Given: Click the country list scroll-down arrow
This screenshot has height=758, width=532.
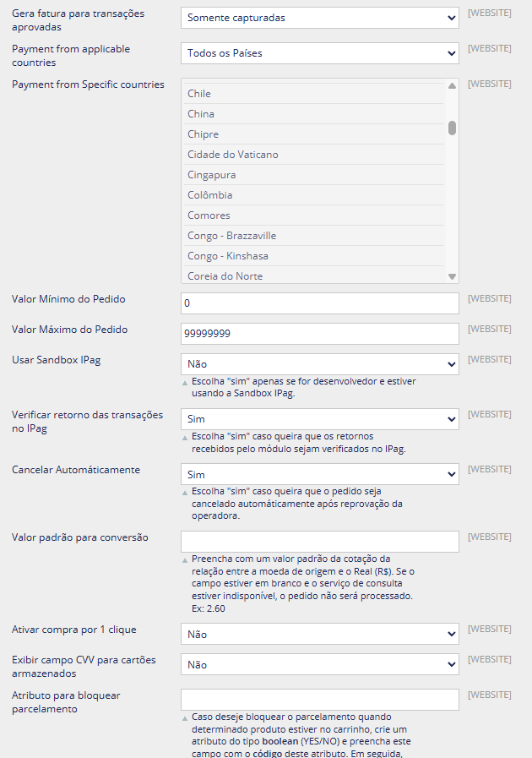Looking at the screenshot, I should [452, 276].
